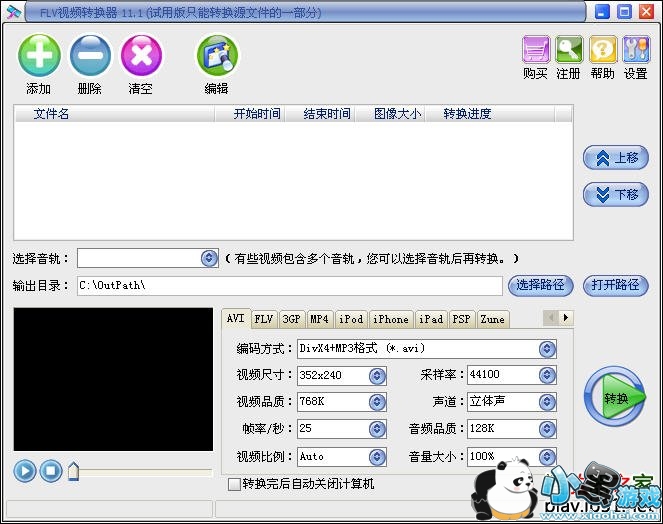Switch to the MP4 tab

tap(320, 319)
